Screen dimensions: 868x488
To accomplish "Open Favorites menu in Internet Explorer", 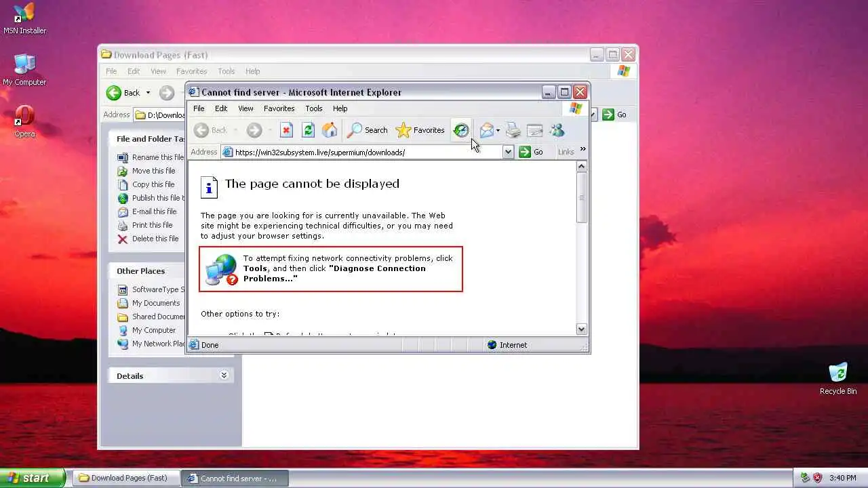I will point(279,108).
